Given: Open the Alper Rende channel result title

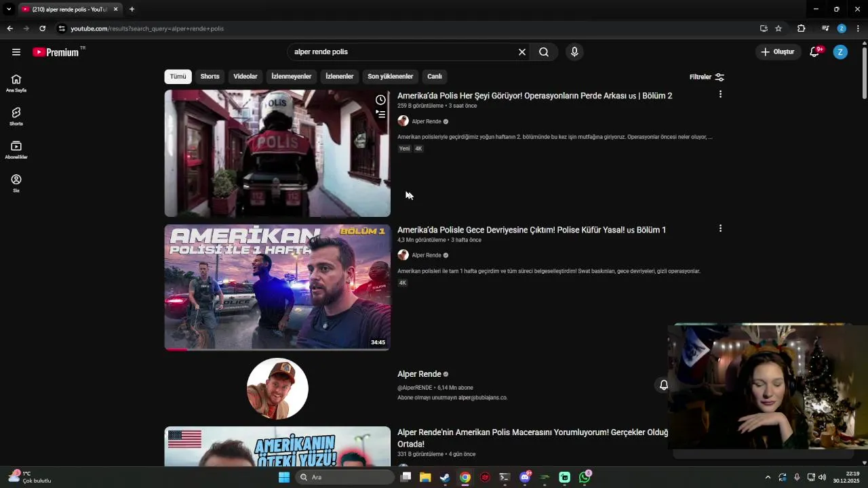Looking at the screenshot, I should (x=419, y=374).
